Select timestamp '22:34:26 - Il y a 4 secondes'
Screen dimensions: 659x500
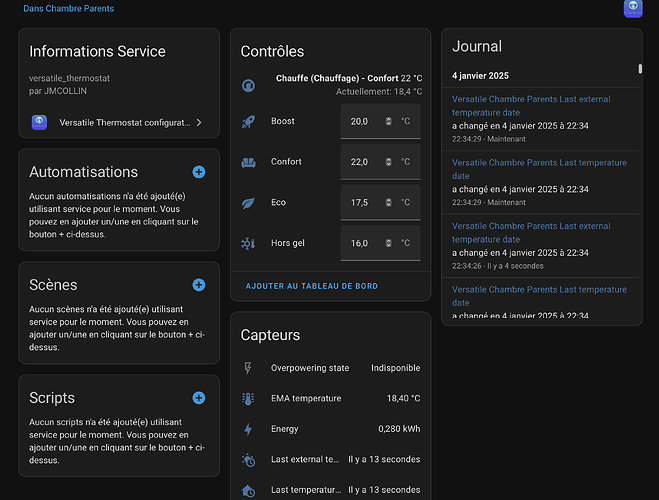498,266
